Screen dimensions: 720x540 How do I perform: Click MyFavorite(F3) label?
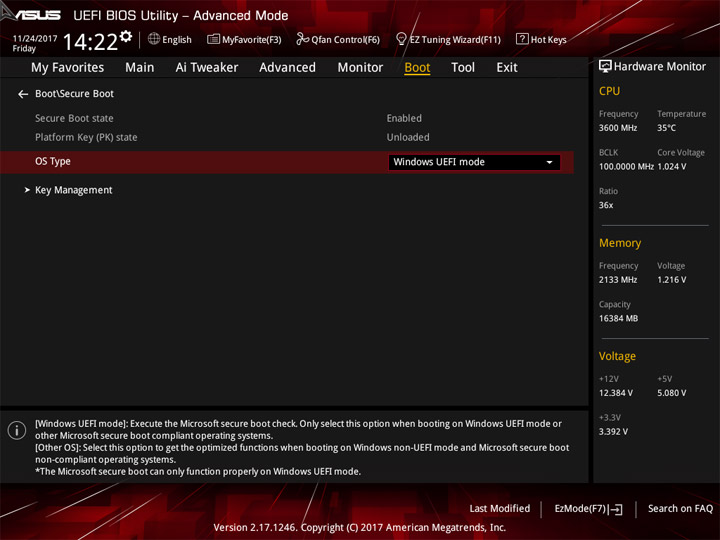pos(252,40)
